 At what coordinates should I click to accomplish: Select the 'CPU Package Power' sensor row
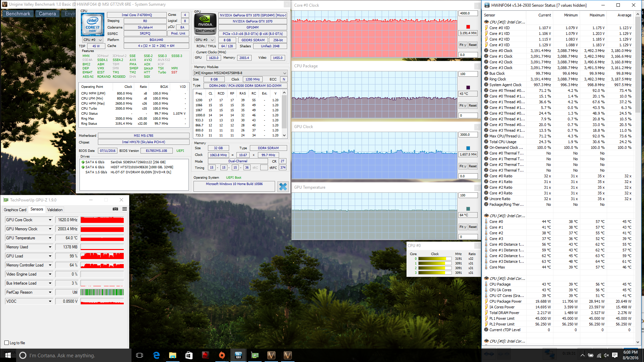point(559,301)
